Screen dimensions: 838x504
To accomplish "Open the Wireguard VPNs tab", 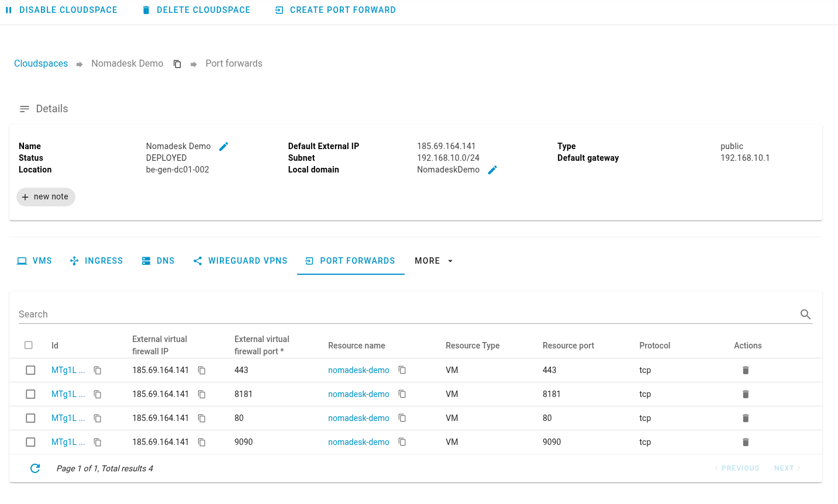I will (x=240, y=261).
